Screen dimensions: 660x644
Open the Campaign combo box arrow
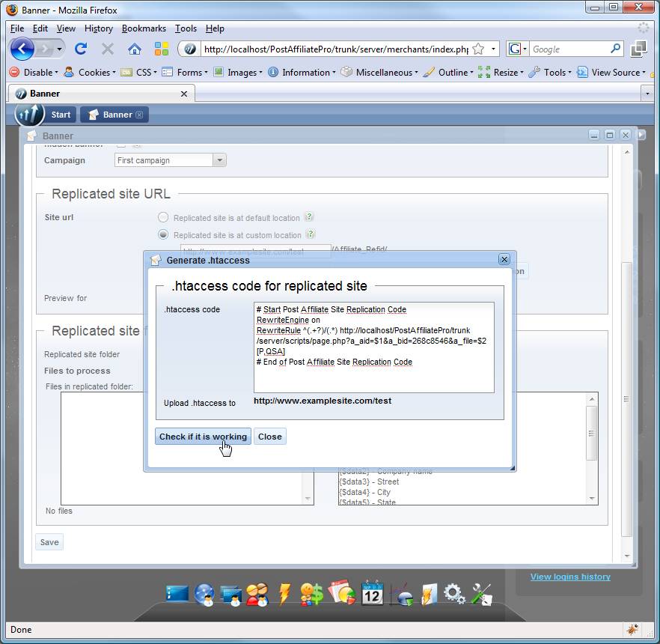pyautogui.click(x=219, y=160)
